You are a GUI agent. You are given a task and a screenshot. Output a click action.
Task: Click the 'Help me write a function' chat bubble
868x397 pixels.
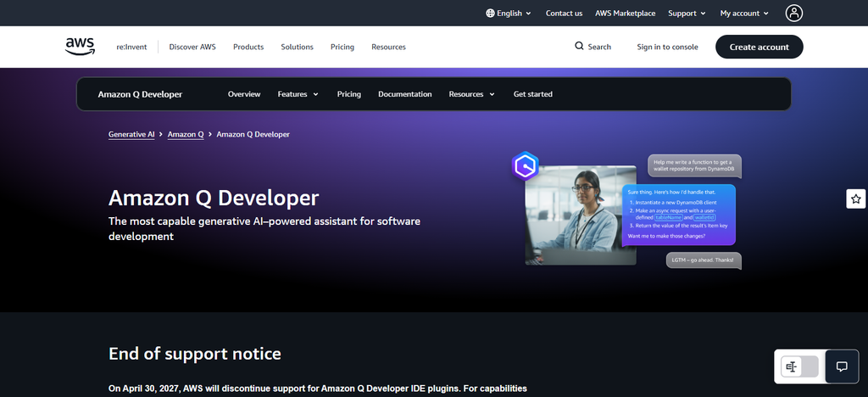click(x=694, y=165)
